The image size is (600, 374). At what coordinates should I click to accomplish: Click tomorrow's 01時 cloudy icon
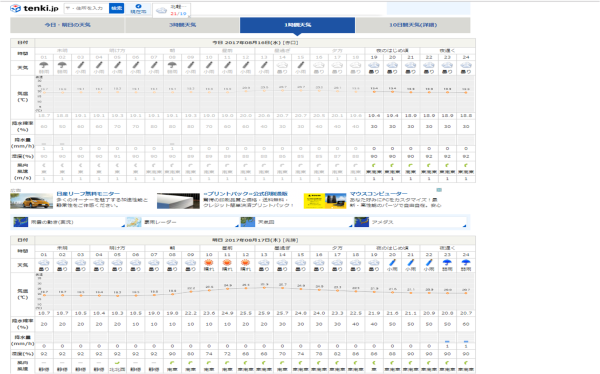[x=44, y=263]
